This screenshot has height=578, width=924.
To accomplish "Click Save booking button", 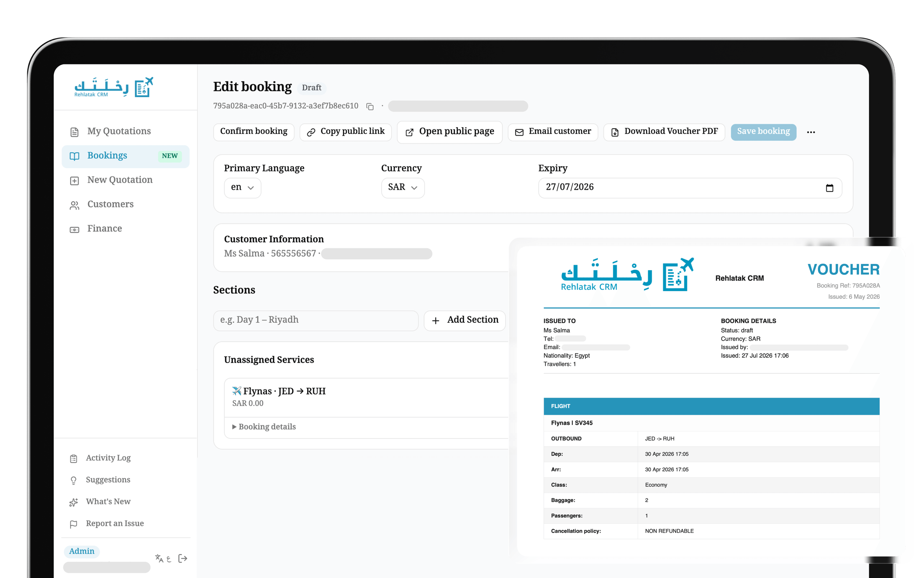I will point(763,132).
